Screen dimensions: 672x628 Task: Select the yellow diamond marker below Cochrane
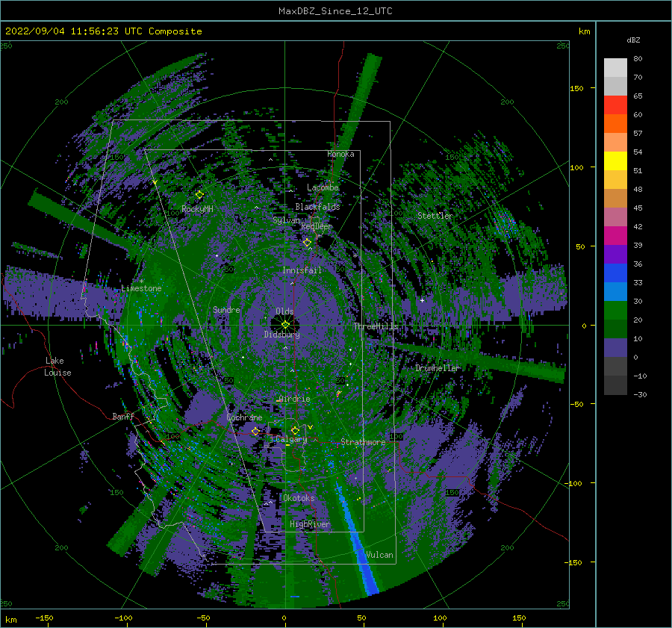tap(256, 431)
